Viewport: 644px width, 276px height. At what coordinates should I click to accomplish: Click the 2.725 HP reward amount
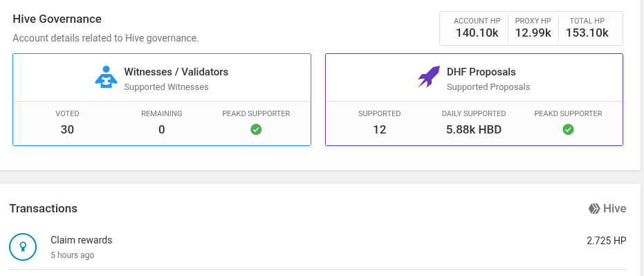pyautogui.click(x=606, y=241)
